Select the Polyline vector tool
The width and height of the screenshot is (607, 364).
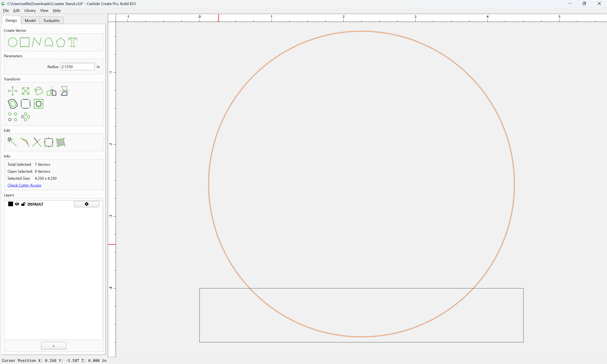(36, 42)
